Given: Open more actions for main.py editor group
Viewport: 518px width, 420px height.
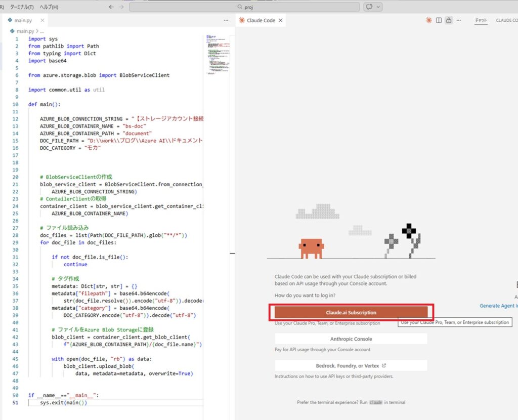Looking at the screenshot, I should (x=226, y=20).
